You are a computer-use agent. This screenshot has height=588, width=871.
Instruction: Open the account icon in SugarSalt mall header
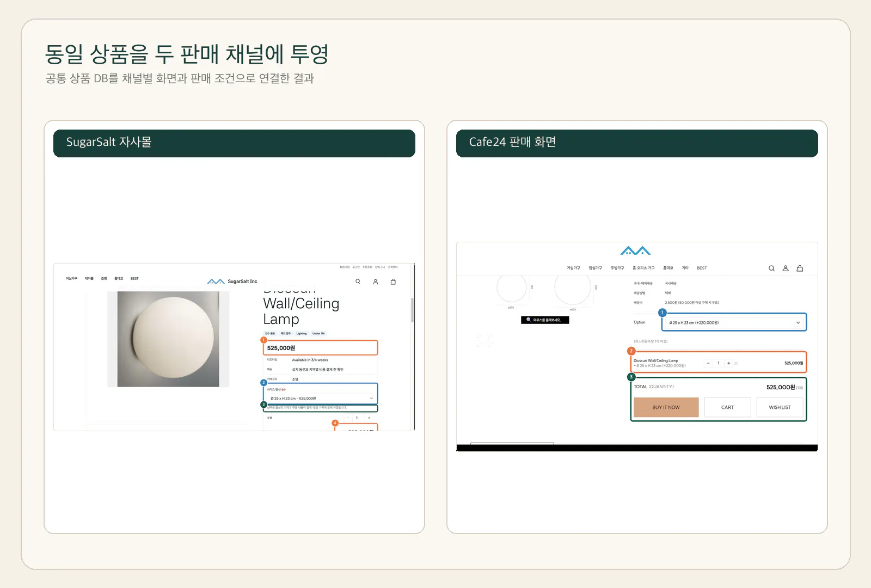pos(375,281)
